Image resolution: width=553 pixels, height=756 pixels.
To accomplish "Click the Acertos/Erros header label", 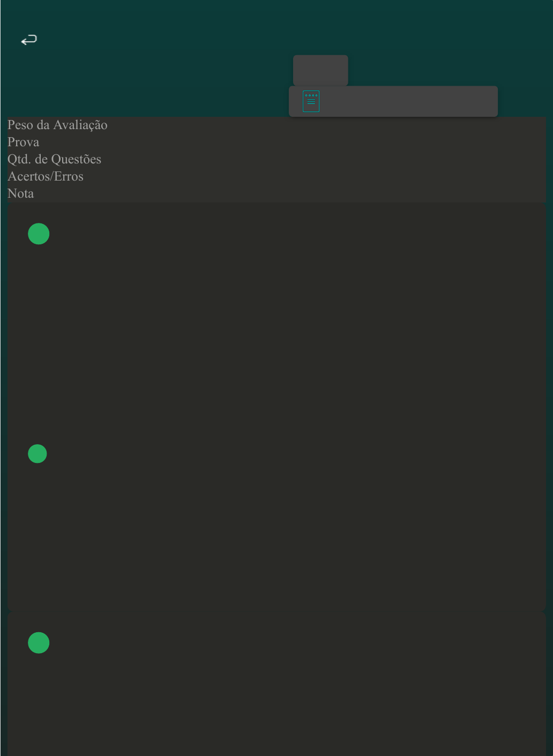I will point(46,176).
